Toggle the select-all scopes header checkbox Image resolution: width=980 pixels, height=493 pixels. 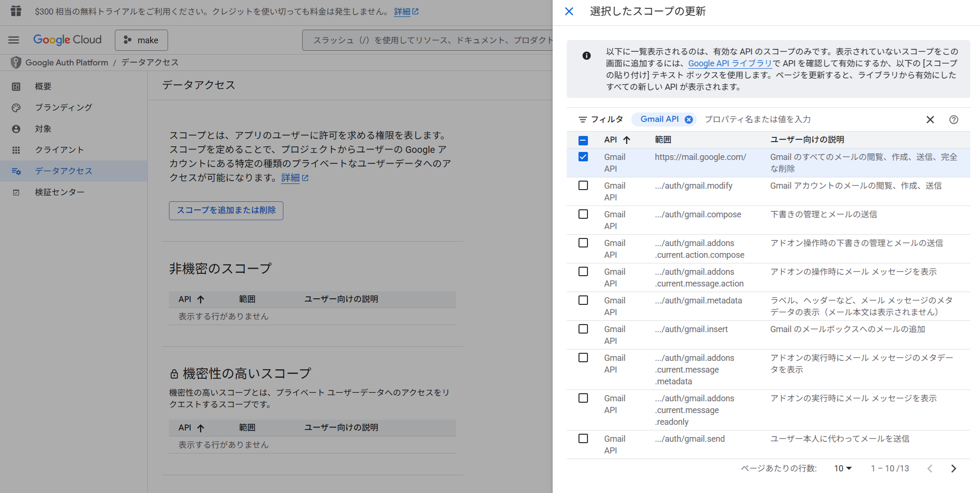click(583, 140)
